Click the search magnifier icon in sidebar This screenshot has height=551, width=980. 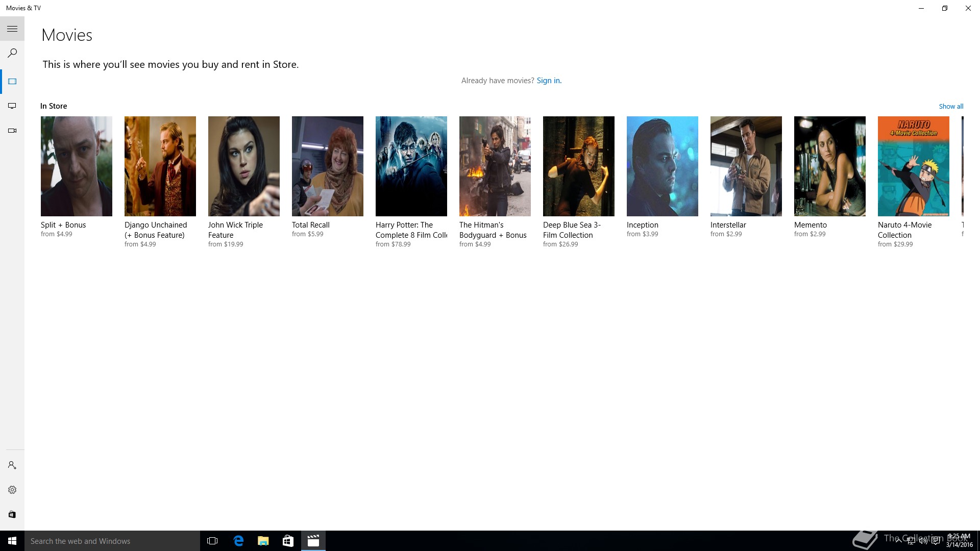(x=12, y=53)
